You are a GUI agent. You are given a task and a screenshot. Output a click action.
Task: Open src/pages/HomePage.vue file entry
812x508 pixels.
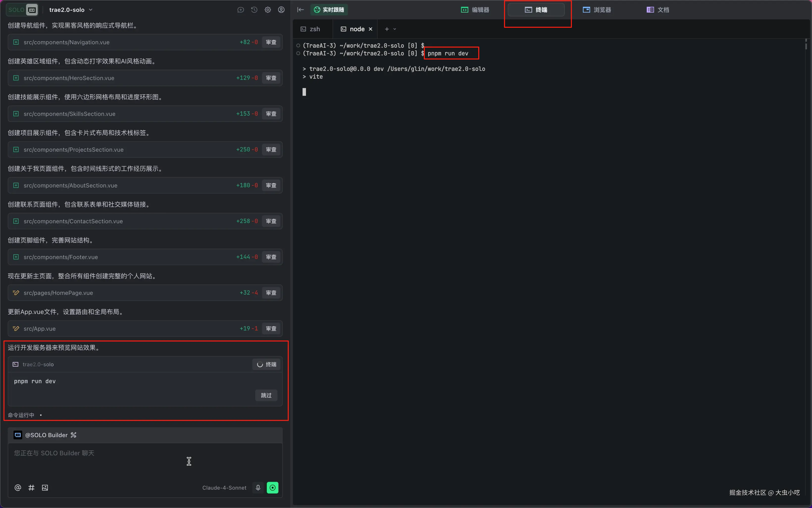145,293
